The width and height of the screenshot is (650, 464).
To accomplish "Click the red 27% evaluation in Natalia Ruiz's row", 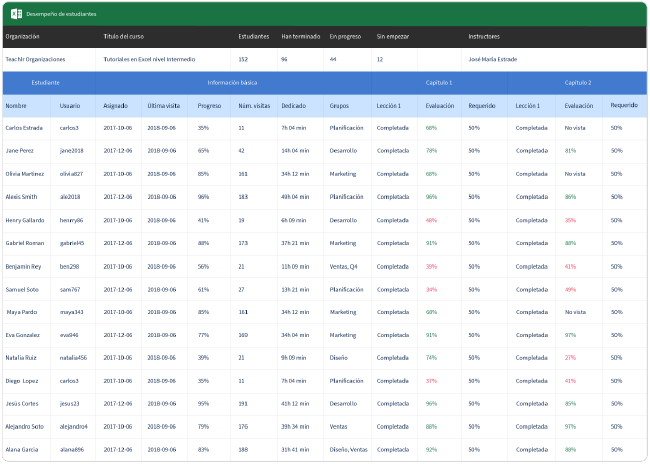I will pos(570,357).
